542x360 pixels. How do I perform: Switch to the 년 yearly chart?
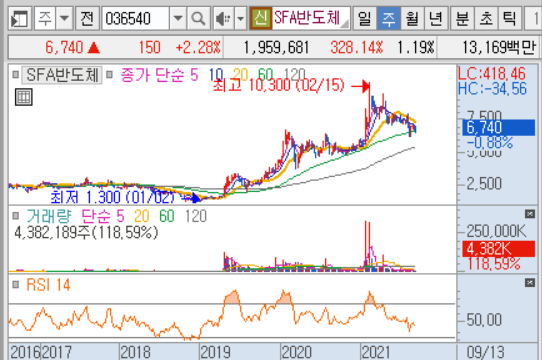point(436,18)
